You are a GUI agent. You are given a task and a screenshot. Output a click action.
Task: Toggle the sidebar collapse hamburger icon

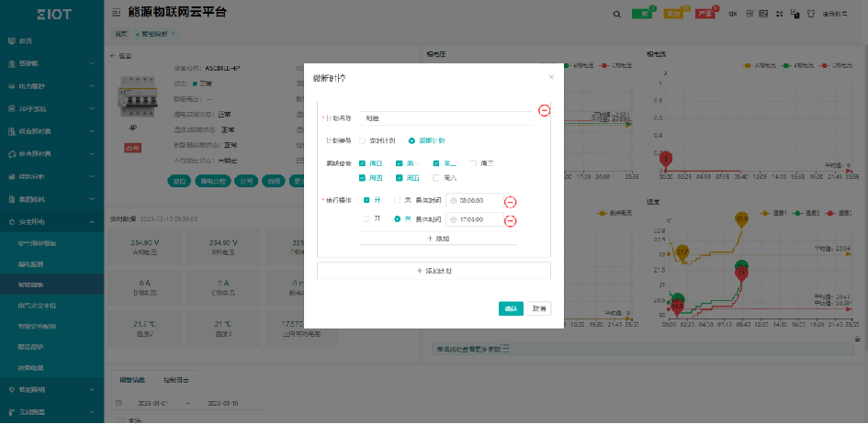[x=116, y=14]
